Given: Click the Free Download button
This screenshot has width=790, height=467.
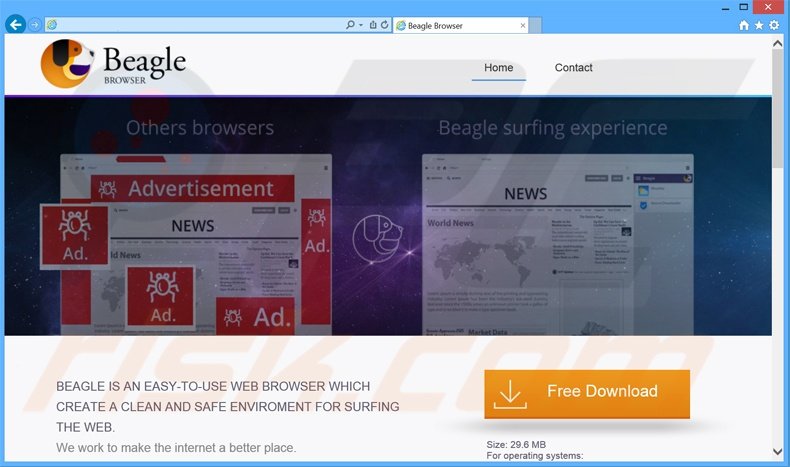Looking at the screenshot, I should coord(587,394).
